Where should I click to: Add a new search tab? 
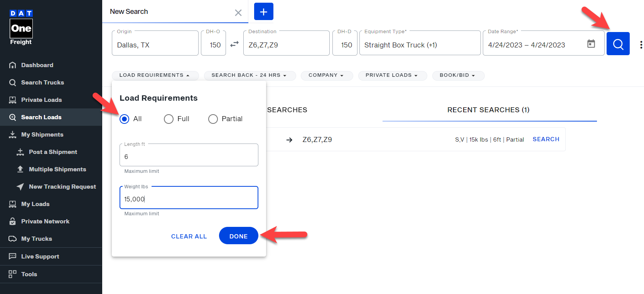coord(264,12)
